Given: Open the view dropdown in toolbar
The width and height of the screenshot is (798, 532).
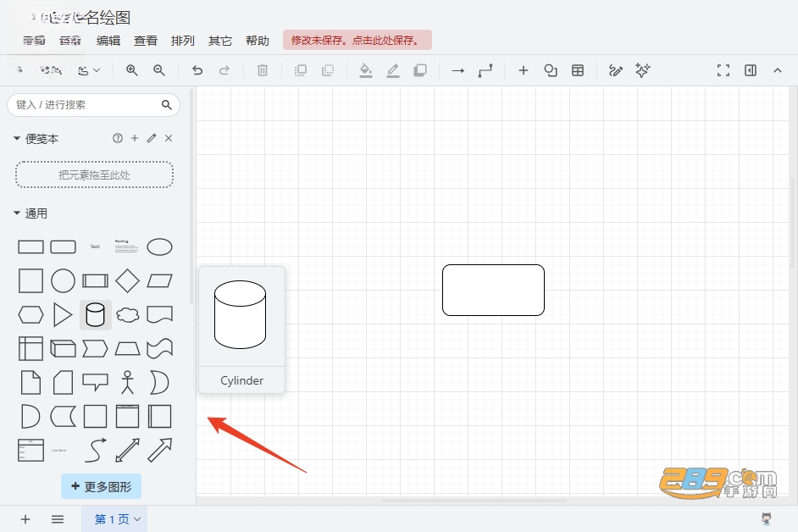Looking at the screenshot, I should click(89, 70).
